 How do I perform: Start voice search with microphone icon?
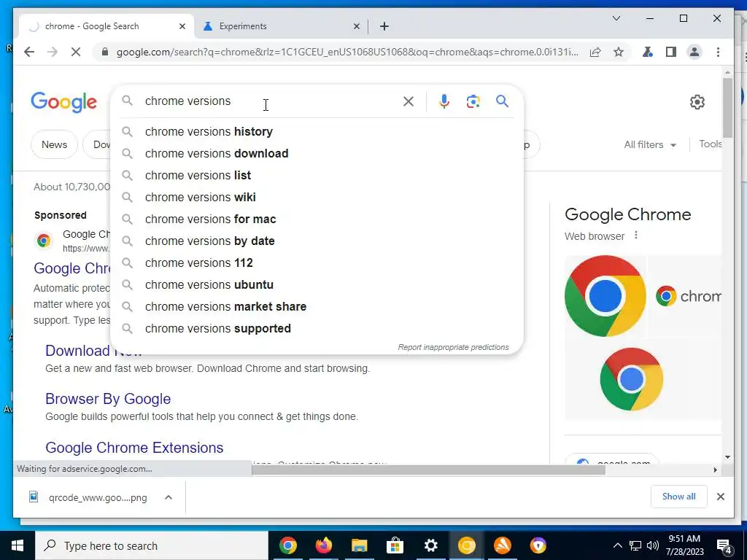(x=444, y=101)
